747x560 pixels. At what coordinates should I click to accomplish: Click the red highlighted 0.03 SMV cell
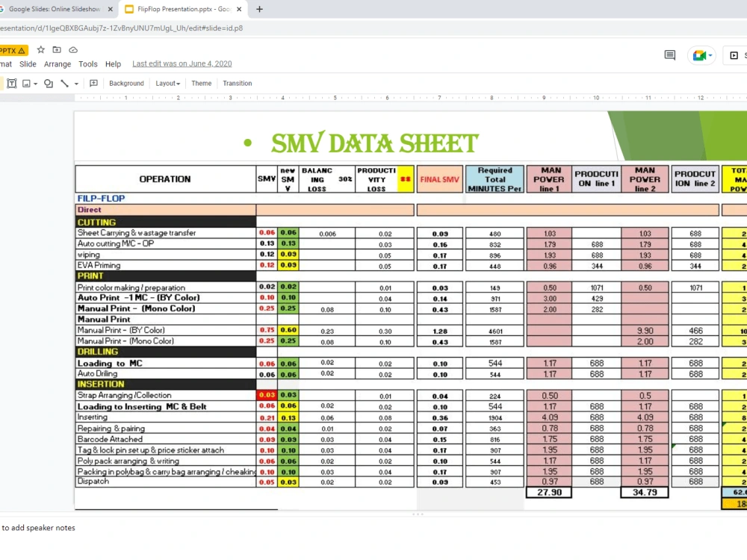pos(267,395)
